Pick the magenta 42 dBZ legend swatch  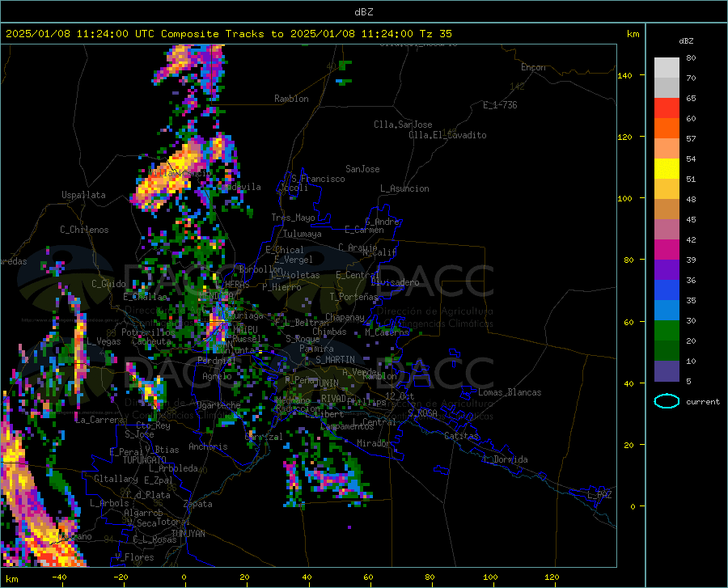tap(667, 250)
